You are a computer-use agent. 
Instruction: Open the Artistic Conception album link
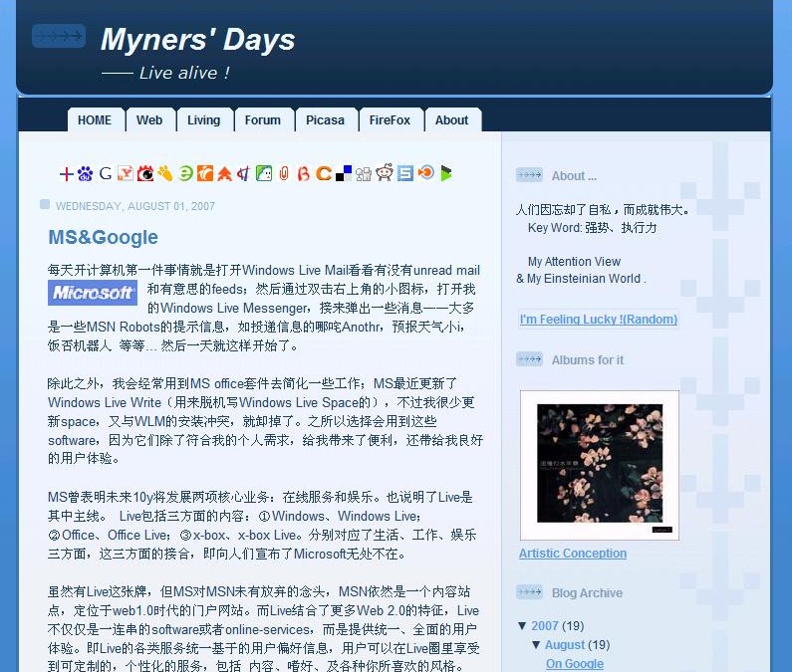(x=573, y=554)
